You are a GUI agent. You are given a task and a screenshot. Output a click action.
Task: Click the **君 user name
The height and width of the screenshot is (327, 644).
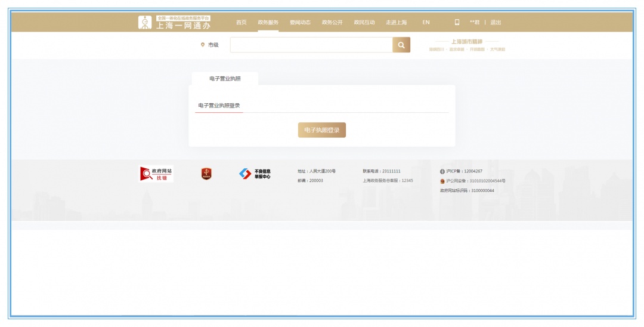pyautogui.click(x=475, y=22)
